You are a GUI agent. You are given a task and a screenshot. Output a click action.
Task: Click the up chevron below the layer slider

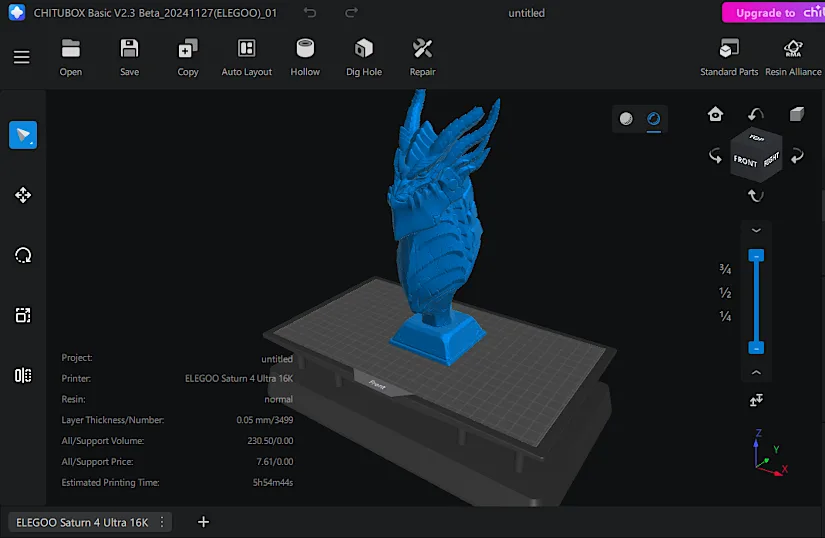point(756,372)
